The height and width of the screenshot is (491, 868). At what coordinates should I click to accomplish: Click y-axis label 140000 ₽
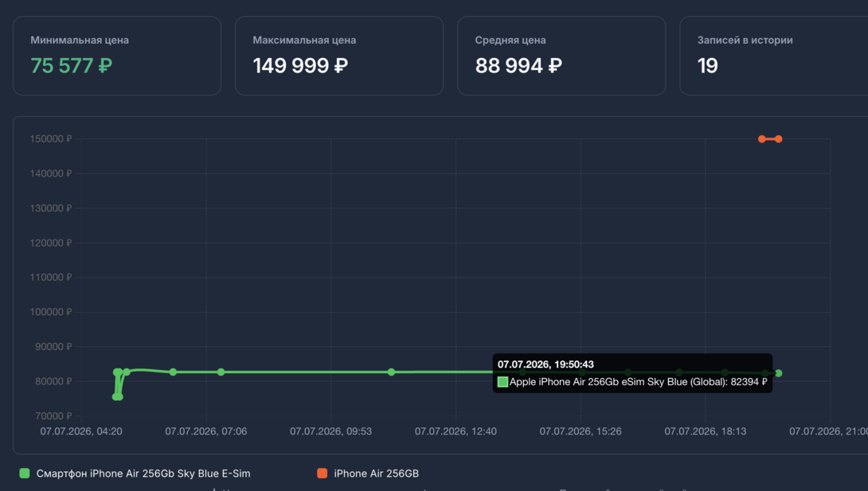[51, 173]
